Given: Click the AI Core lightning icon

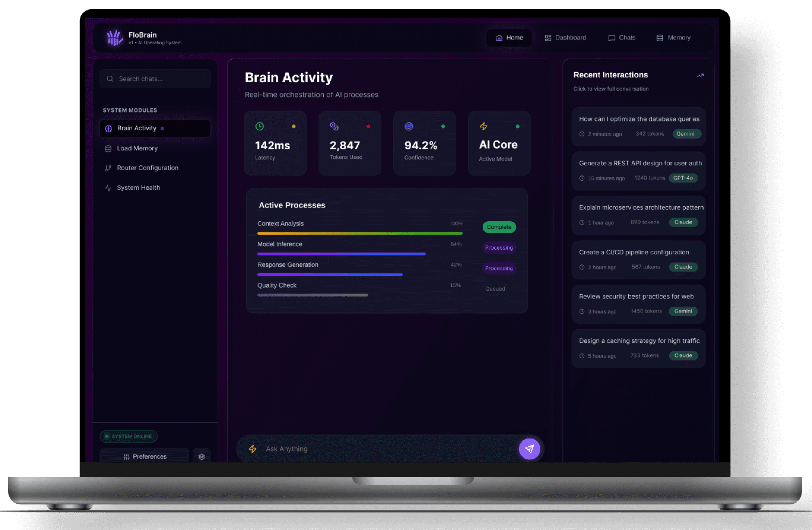Looking at the screenshot, I should tap(483, 127).
